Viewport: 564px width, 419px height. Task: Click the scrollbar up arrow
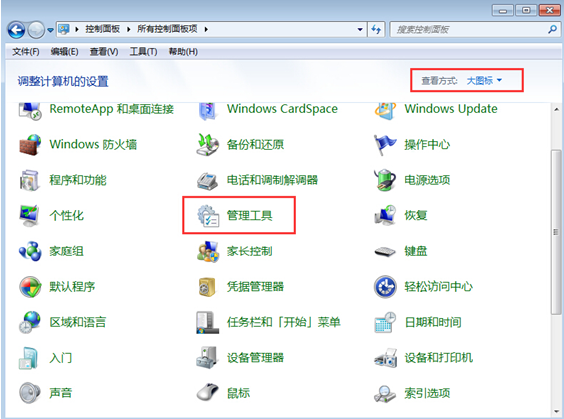click(556, 109)
